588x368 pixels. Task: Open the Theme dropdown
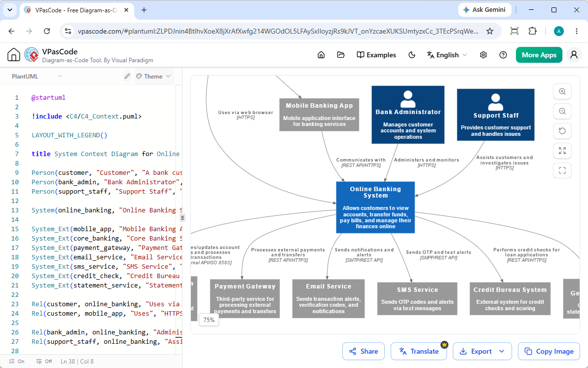click(x=153, y=76)
